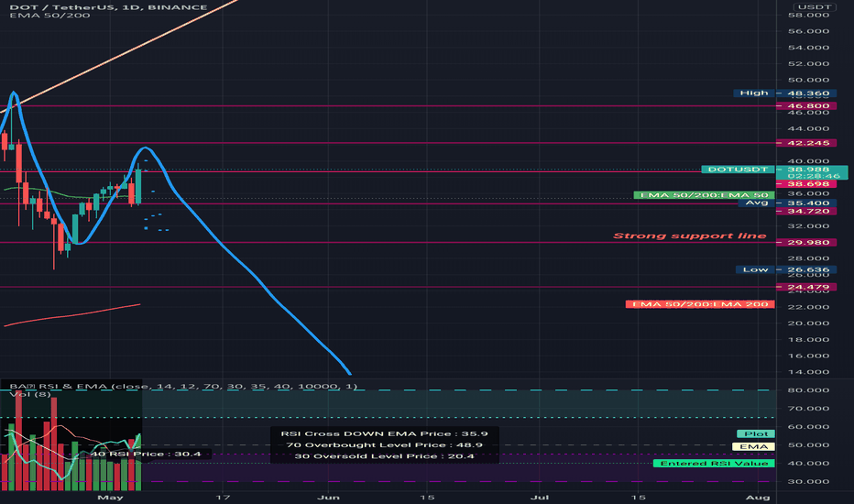Click the 52.000 price scale value
The width and height of the screenshot is (854, 504).
click(808, 64)
